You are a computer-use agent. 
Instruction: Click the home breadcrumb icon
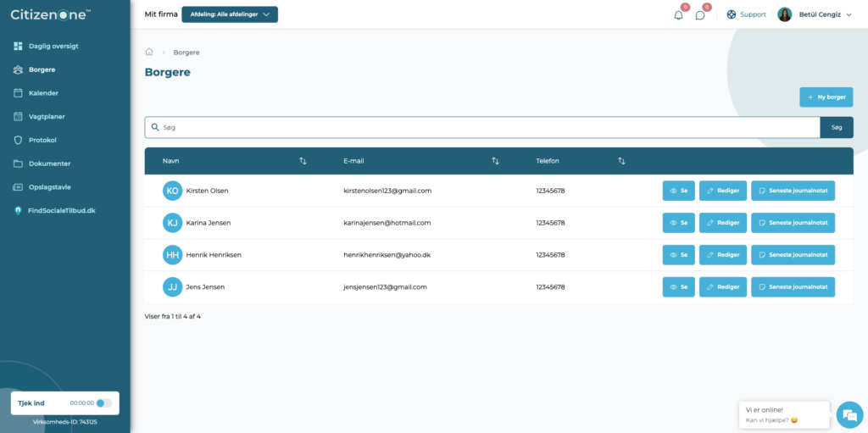pos(149,52)
